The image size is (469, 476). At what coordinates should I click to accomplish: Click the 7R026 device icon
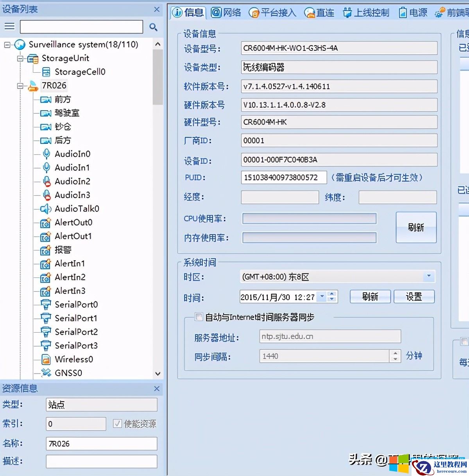33,86
